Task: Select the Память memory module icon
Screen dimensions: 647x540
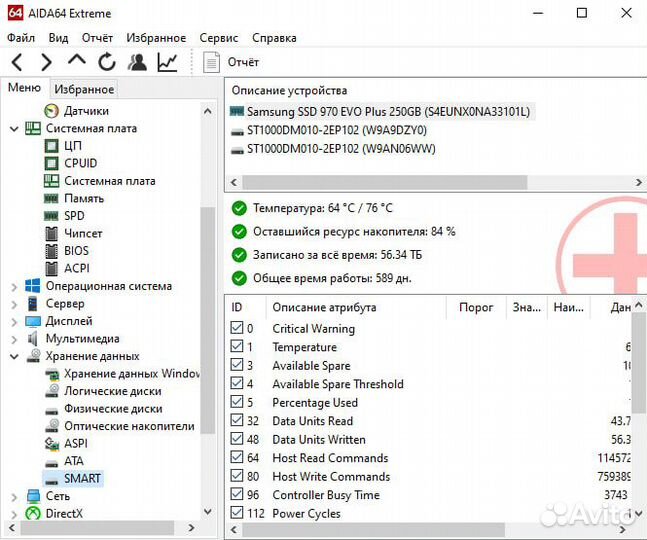Action: [x=51, y=198]
